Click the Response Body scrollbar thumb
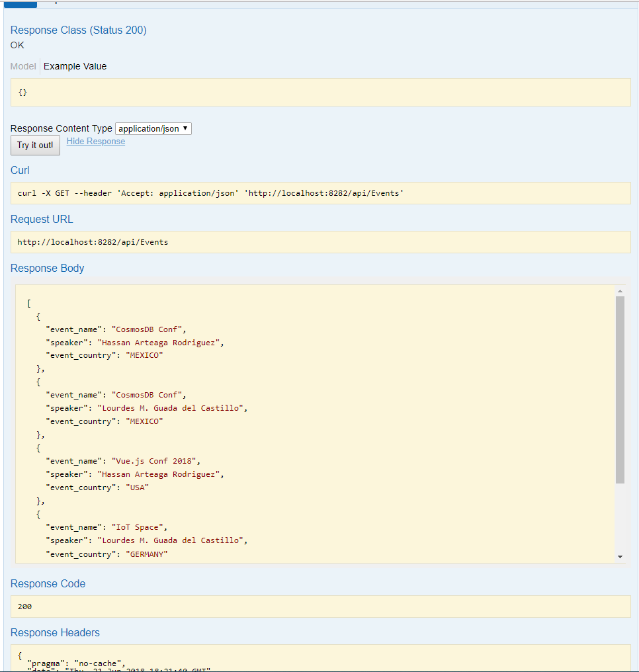The image size is (639, 672). (620, 390)
